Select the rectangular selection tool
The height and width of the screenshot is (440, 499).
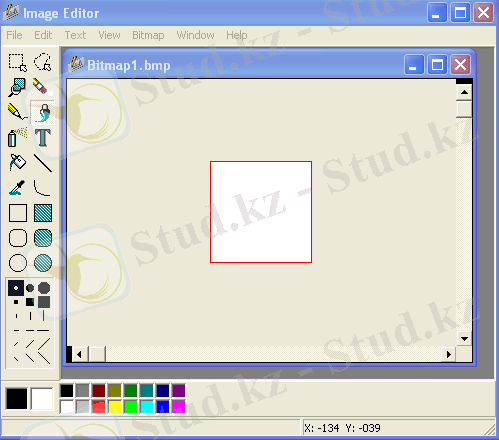point(17,62)
